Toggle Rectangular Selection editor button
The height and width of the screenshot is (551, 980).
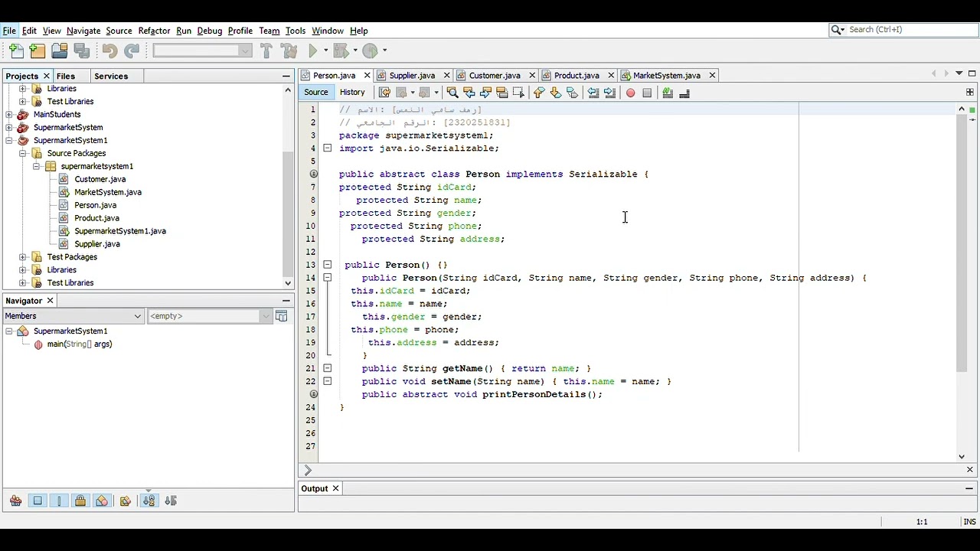tap(518, 93)
